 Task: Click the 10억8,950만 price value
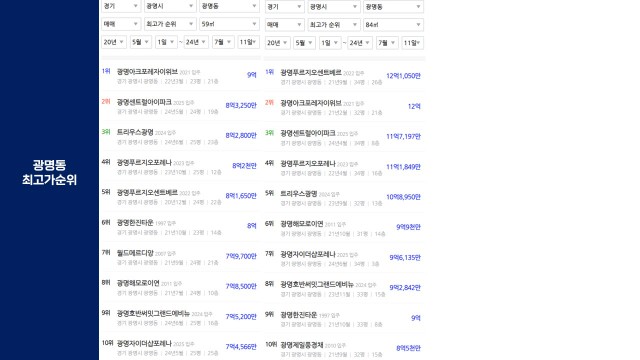403,197
